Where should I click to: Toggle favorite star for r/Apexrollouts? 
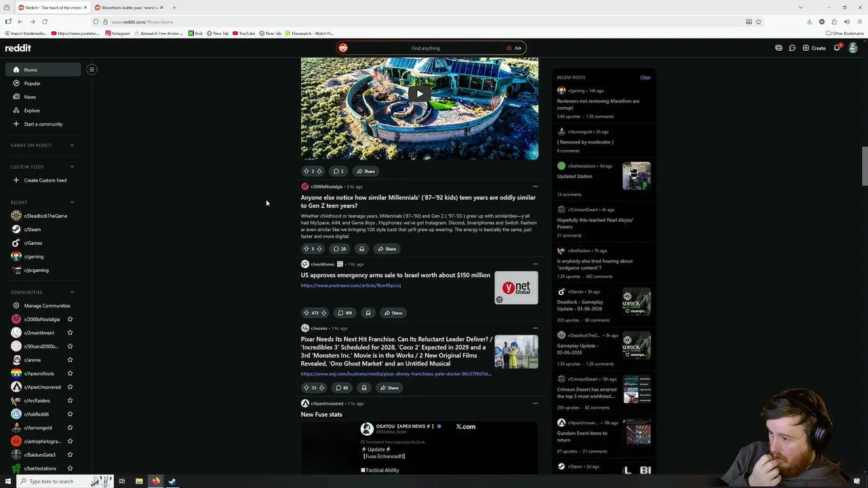point(70,373)
